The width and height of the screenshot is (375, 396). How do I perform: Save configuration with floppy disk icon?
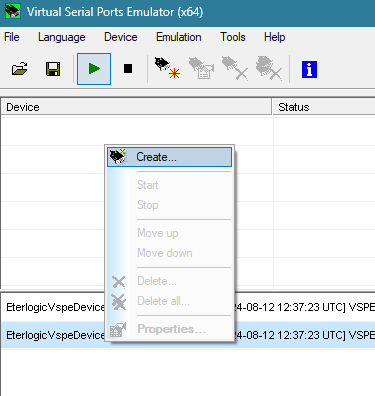53,69
